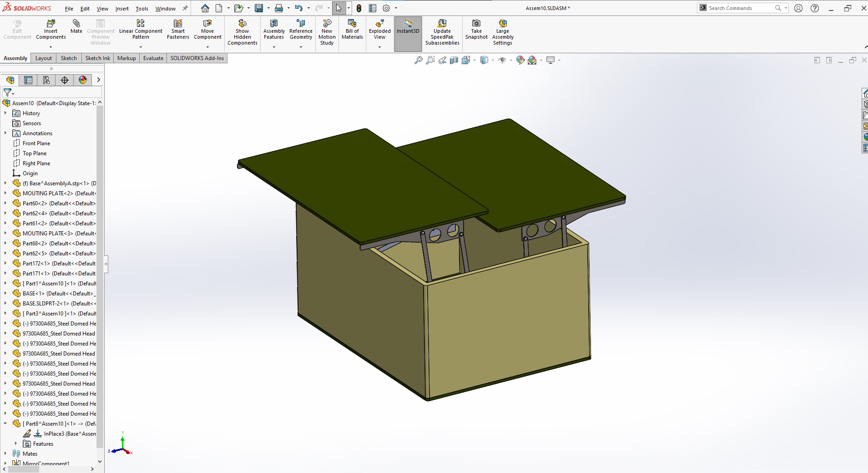Start a New Motion Study
The height and width of the screenshot is (473, 868).
coord(327,24)
